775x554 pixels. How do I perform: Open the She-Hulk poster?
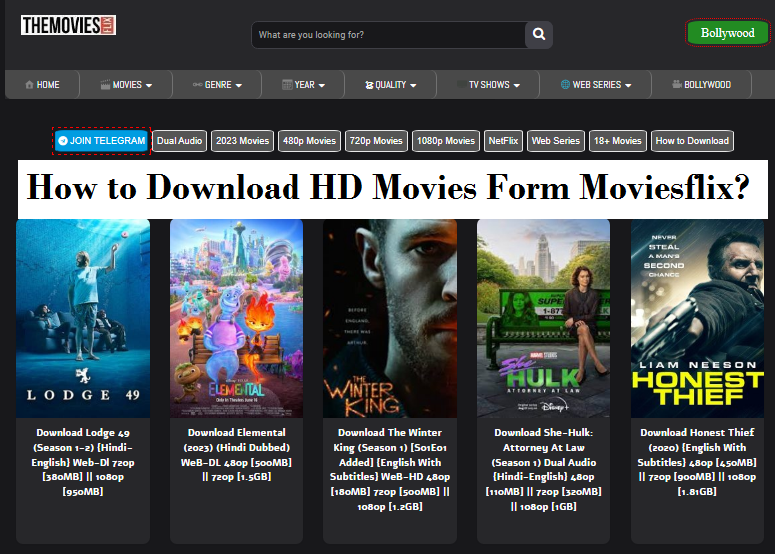(544, 318)
